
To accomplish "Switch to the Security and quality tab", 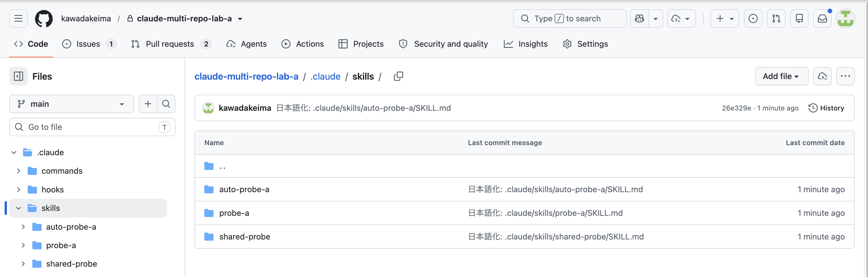I will coord(443,44).
